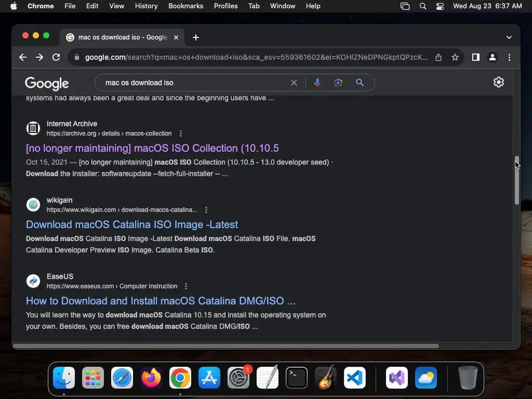Open the Edit menu
Screen dimensions: 532x399
(92, 6)
